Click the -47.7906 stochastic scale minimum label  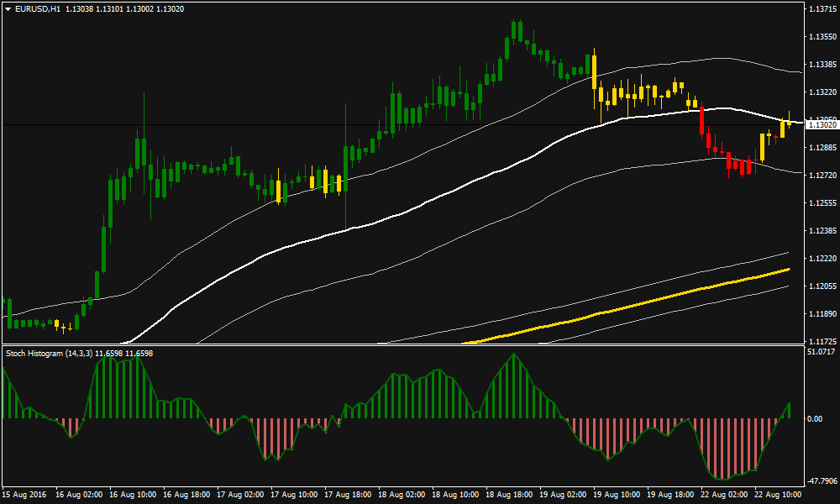pyautogui.click(x=822, y=481)
